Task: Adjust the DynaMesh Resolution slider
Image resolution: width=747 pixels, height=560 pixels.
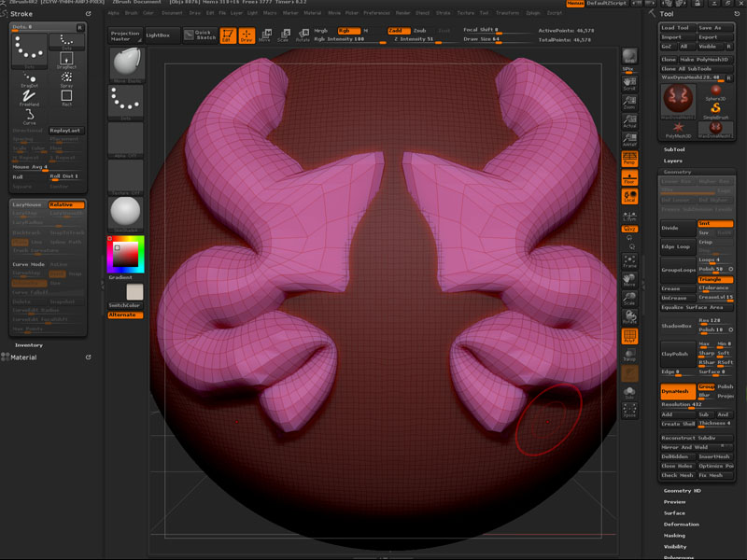Action: 697,405
